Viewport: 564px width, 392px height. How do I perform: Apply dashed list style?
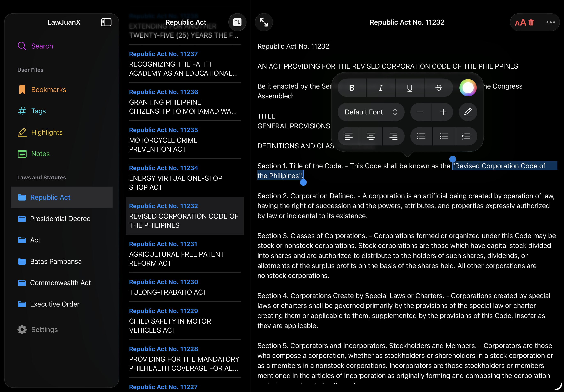pyautogui.click(x=444, y=136)
